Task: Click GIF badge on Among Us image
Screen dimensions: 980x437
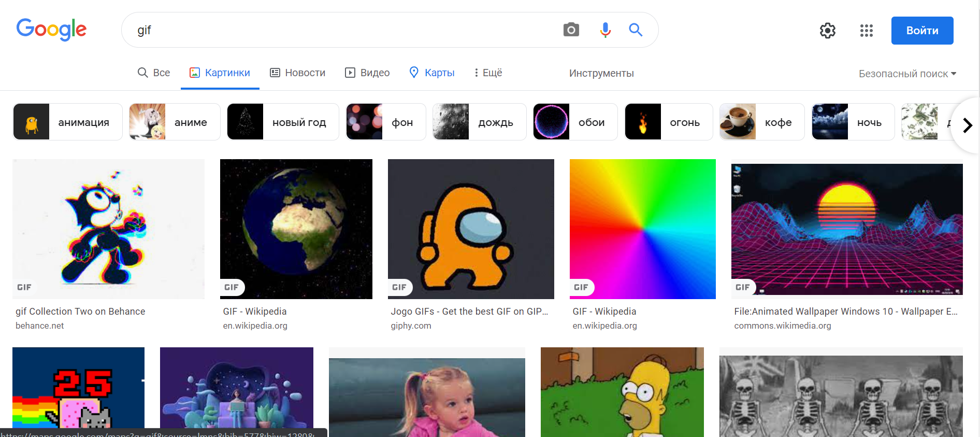Action: (399, 287)
